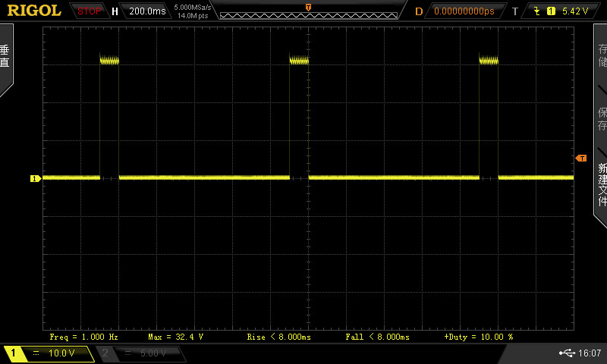Toggle channel 1 with 10.0 V scale
The width and height of the screenshot is (607, 364).
(49, 353)
